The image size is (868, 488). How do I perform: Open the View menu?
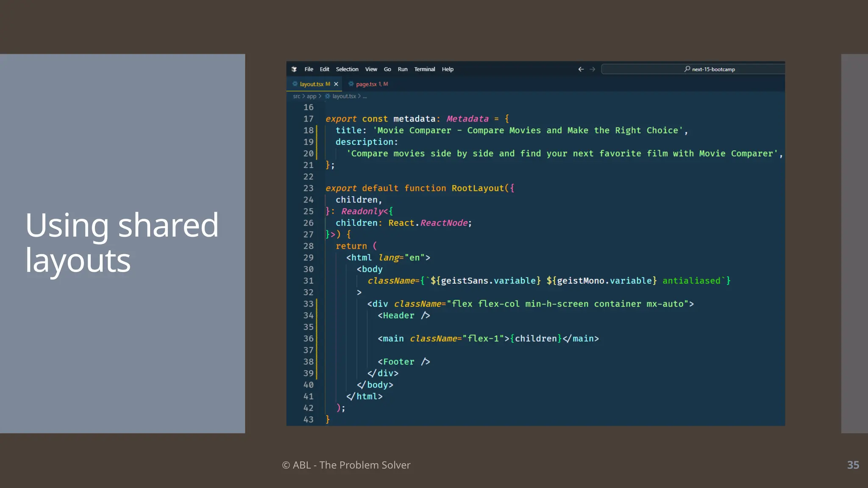pyautogui.click(x=371, y=69)
